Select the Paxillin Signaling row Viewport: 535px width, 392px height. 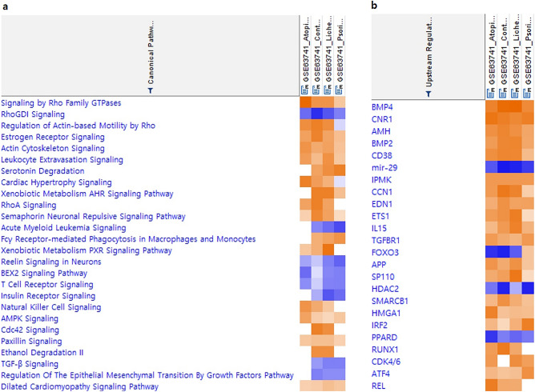point(31,342)
